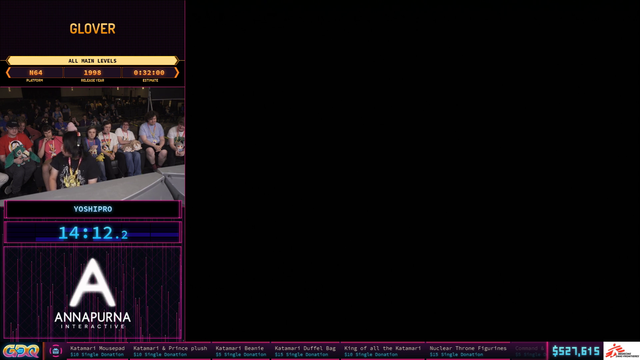Click the GDQ logo in the bottom bar
Viewport: 640px width, 360px height.
(21, 351)
